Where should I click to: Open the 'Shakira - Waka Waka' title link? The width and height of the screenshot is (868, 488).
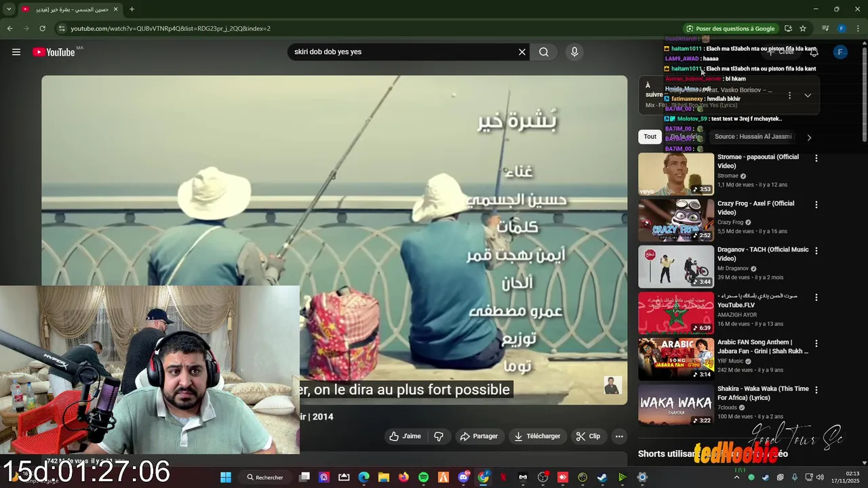[763, 393]
